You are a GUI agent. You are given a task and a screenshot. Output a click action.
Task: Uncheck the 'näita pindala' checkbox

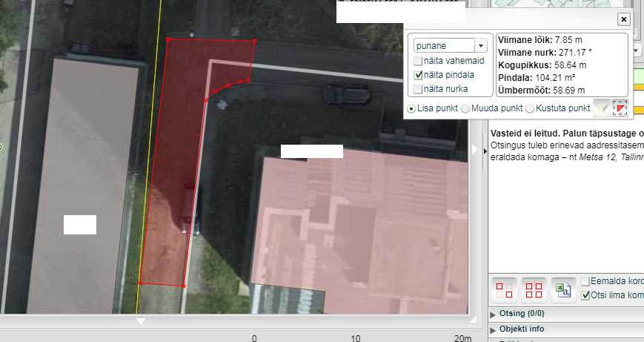pyautogui.click(x=418, y=75)
